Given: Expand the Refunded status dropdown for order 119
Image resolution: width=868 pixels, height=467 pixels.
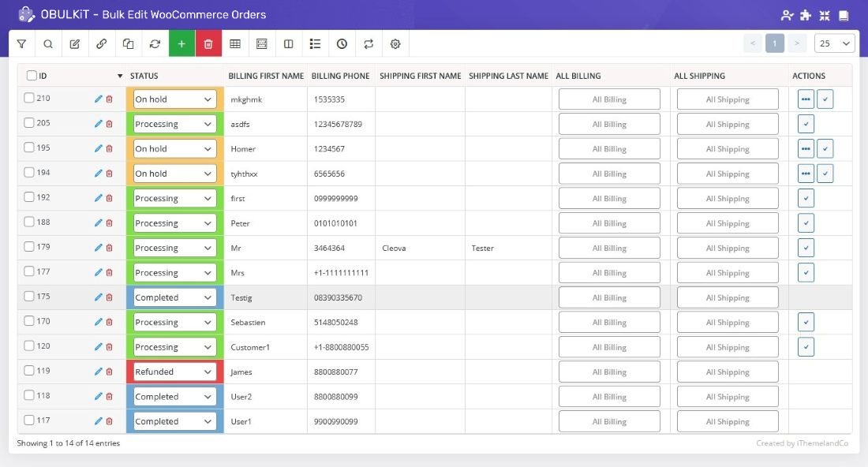Looking at the screenshot, I should click(174, 372).
